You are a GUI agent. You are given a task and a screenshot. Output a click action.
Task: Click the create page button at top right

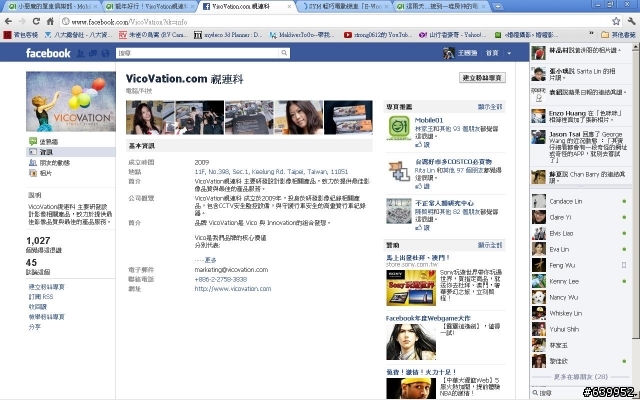coord(482,78)
